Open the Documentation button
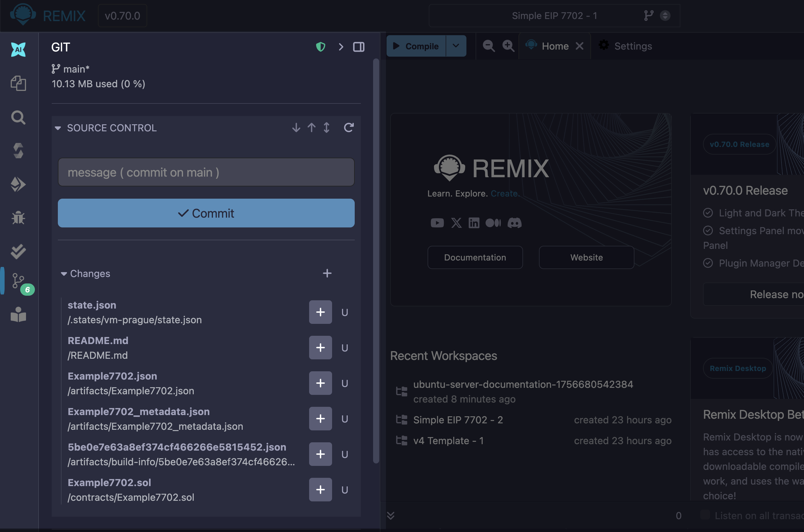The height and width of the screenshot is (532, 804). coord(475,257)
